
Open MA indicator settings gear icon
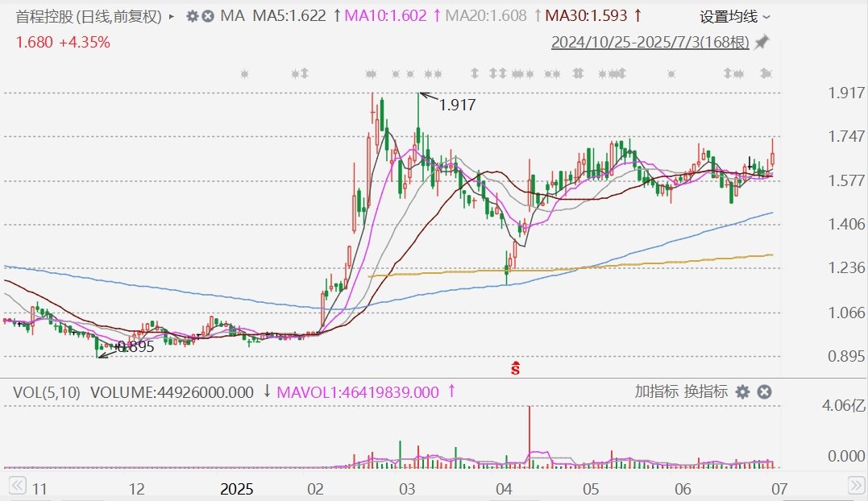tap(192, 16)
